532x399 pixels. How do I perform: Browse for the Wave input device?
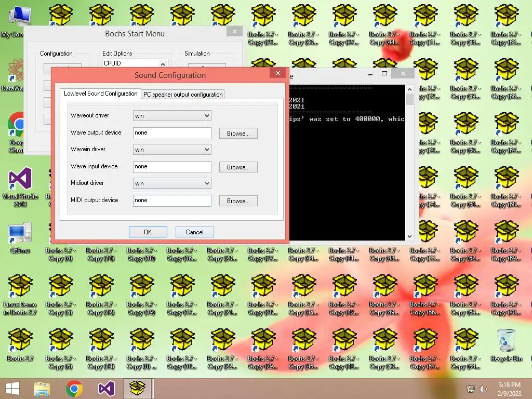click(x=238, y=167)
